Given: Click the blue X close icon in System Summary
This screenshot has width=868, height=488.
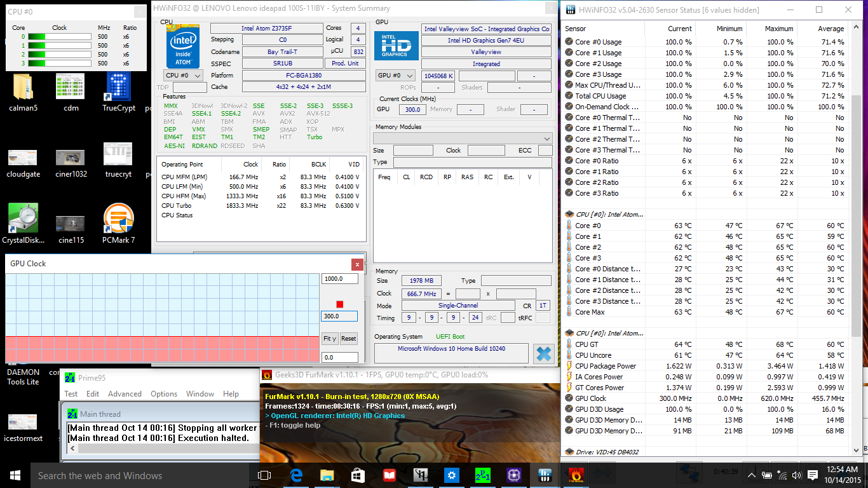Looking at the screenshot, I should 543,353.
